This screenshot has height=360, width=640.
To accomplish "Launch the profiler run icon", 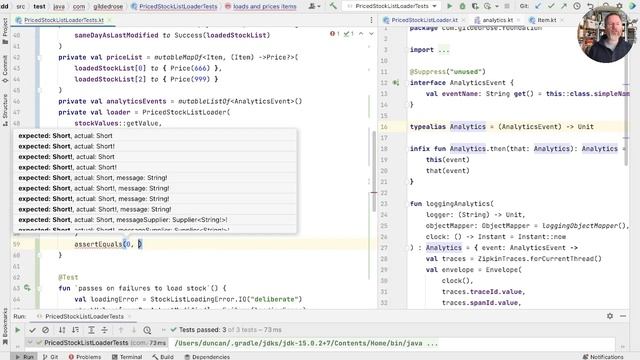I will (487, 6).
